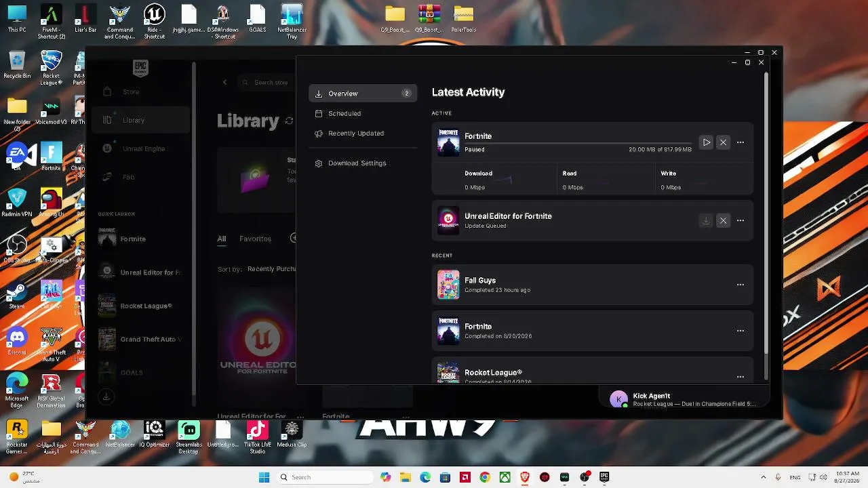Open Downloads icon at launcher sidebar bottom
This screenshot has height=488, width=868.
click(106, 396)
